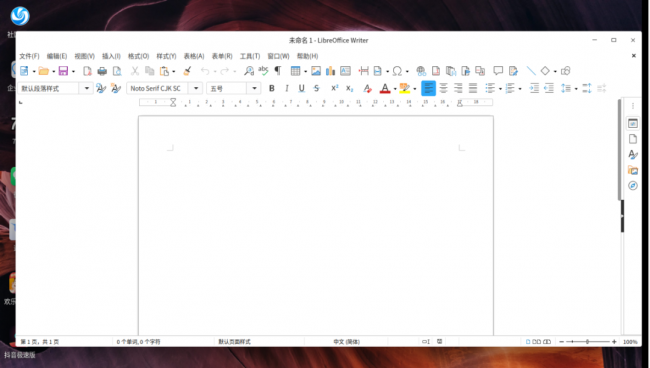Insert a comment bubble icon
Screen dimensions: 650x368
pos(498,70)
